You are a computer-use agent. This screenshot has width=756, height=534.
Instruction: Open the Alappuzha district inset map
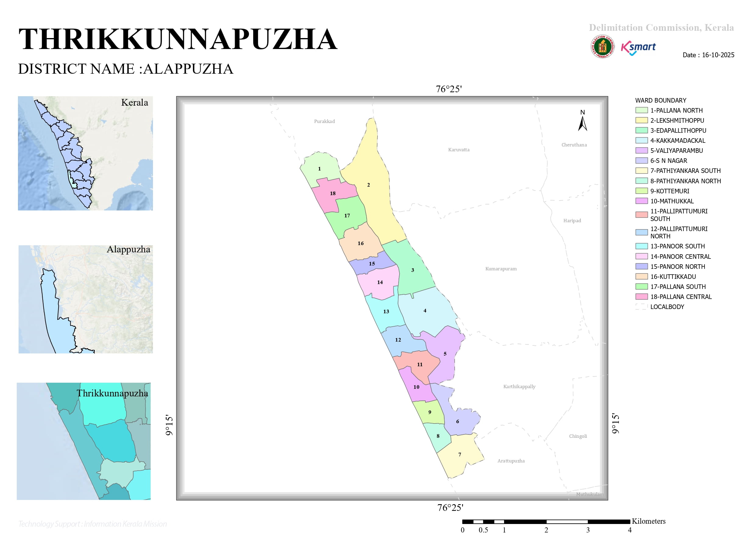(86, 299)
